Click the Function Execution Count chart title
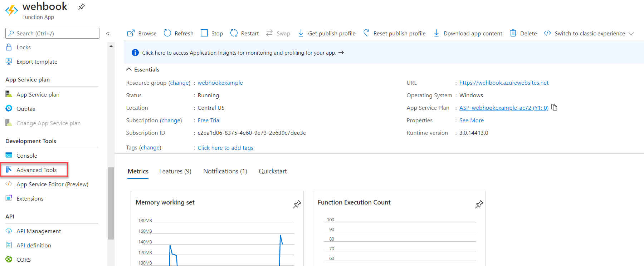Screen dimensions: 644x266 (354, 202)
